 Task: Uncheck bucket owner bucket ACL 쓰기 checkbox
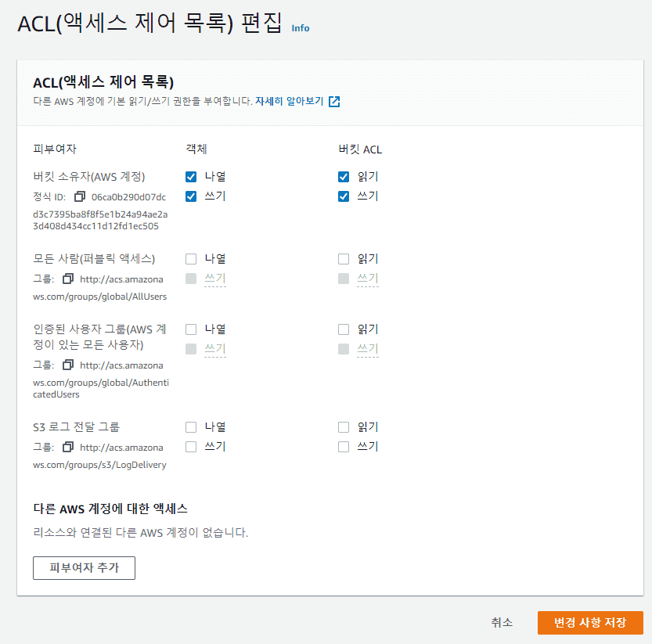[344, 196]
